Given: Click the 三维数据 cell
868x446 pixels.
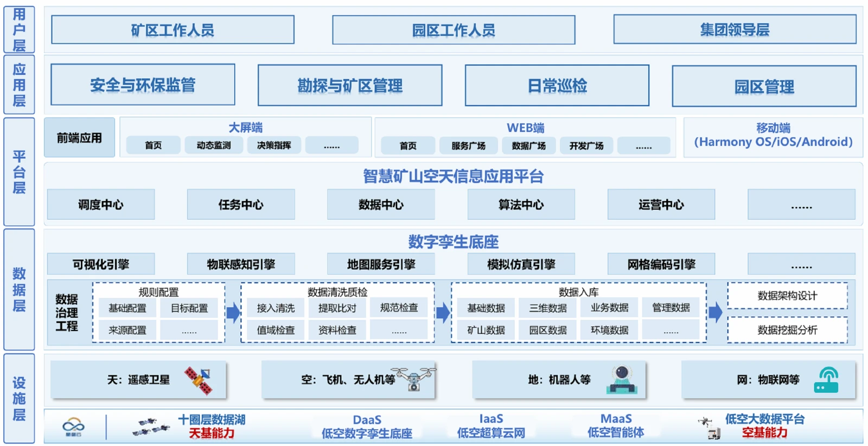Looking at the screenshot, I should pyautogui.click(x=548, y=308).
